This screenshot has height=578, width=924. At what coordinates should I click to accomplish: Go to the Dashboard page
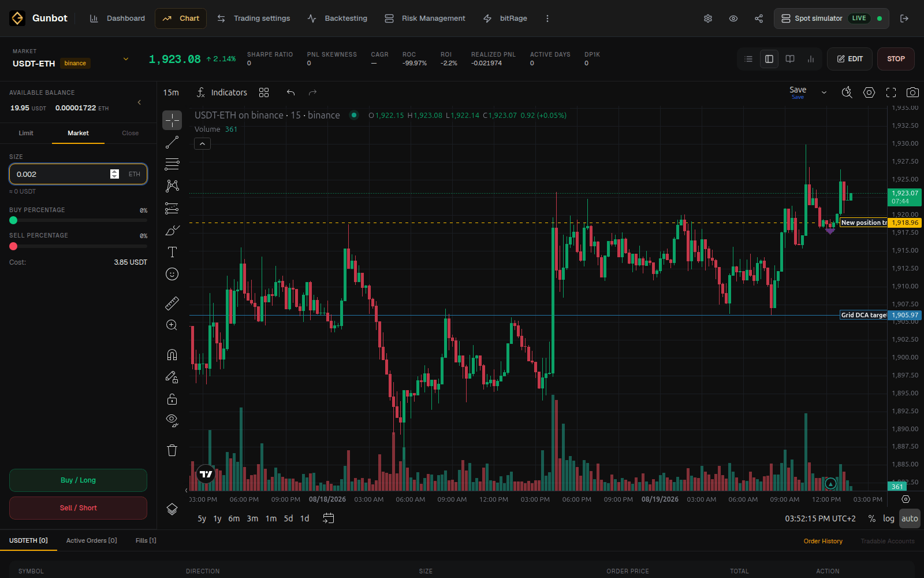pyautogui.click(x=117, y=18)
